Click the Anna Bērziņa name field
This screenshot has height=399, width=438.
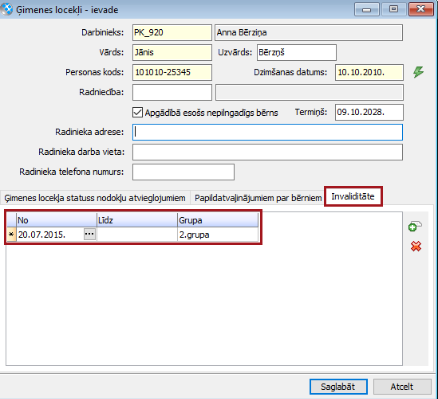coord(309,33)
